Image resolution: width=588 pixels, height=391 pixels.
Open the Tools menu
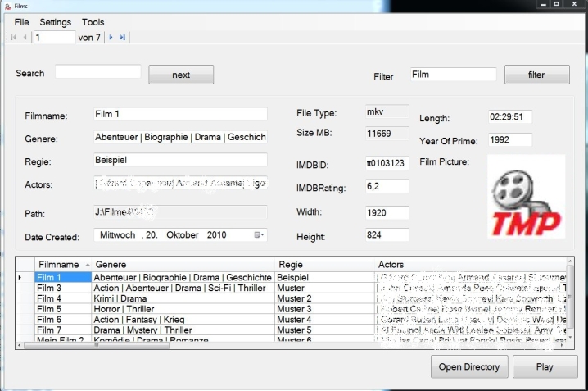93,22
